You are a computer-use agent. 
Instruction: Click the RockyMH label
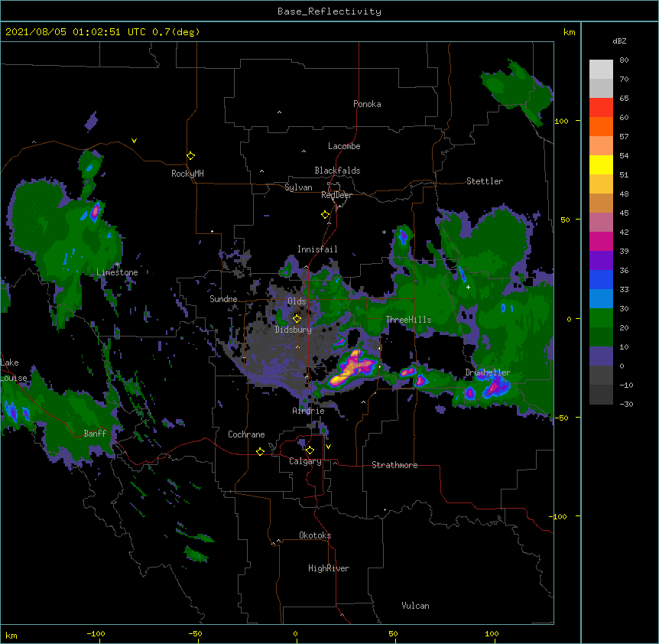tap(187, 174)
